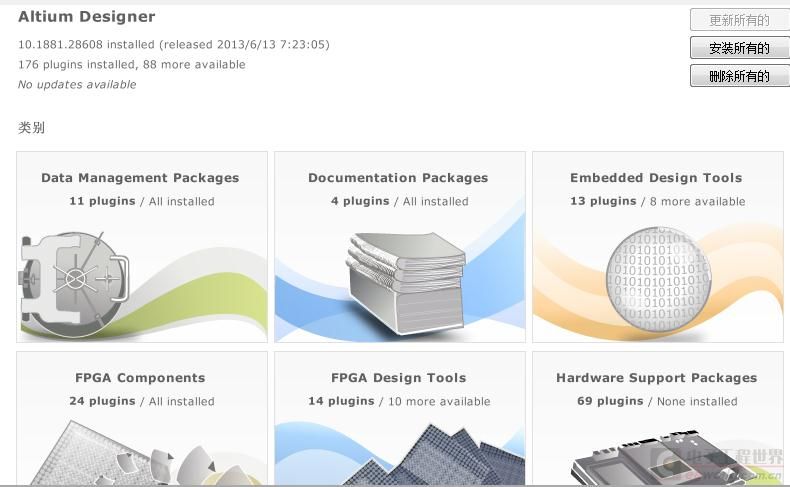Select the Hardware Support Packages title

tap(656, 378)
